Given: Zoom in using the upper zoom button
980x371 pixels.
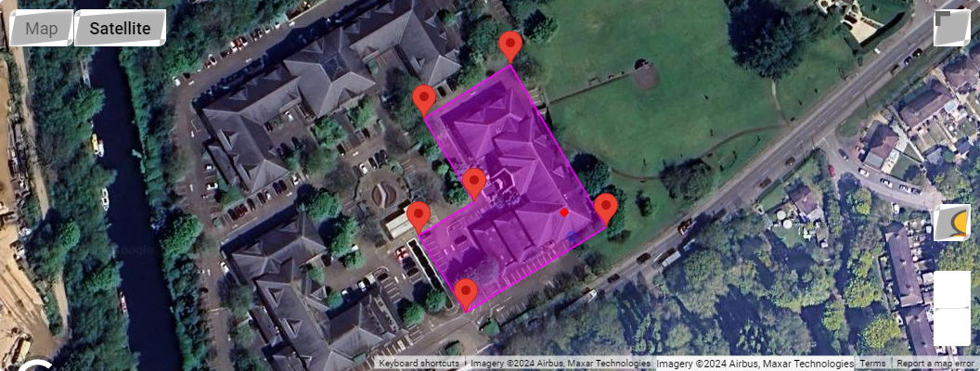Looking at the screenshot, I should [x=952, y=289].
